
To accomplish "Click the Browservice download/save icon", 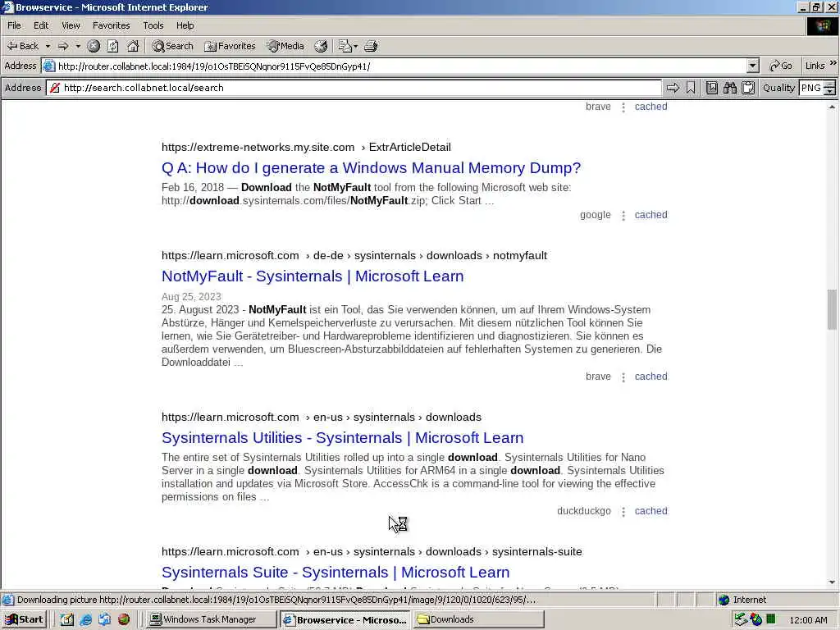I will (x=711, y=88).
